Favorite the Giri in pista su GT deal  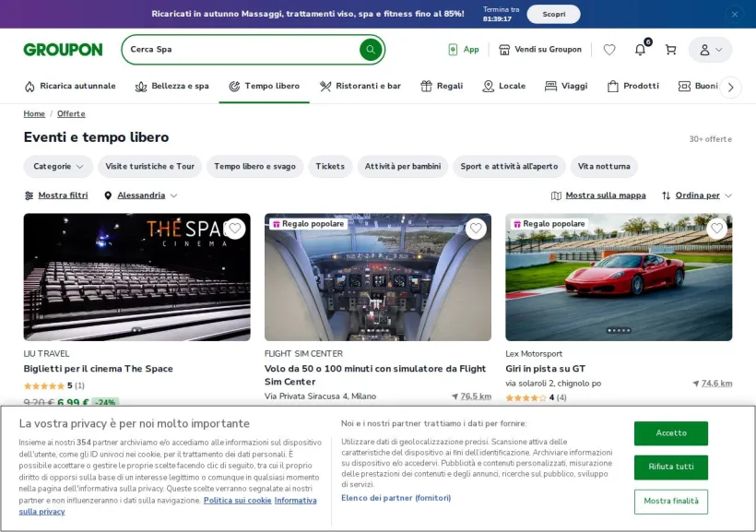pos(717,229)
